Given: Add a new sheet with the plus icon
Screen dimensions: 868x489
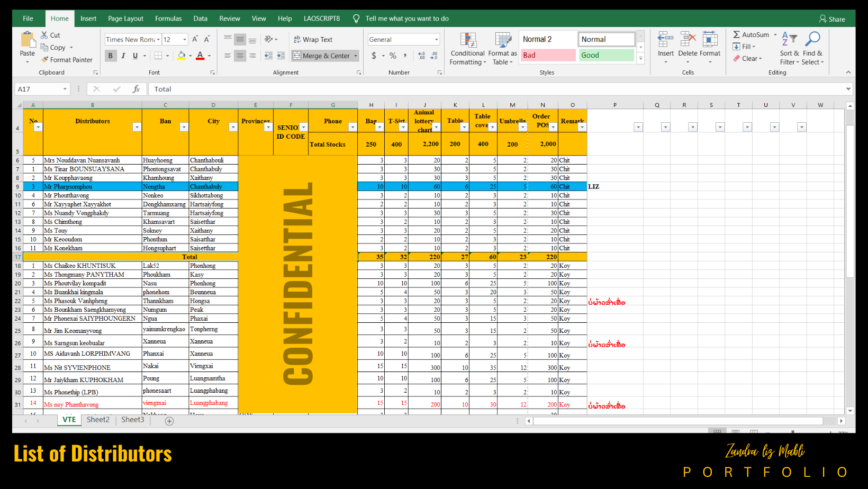Looking at the screenshot, I should click(x=169, y=421).
